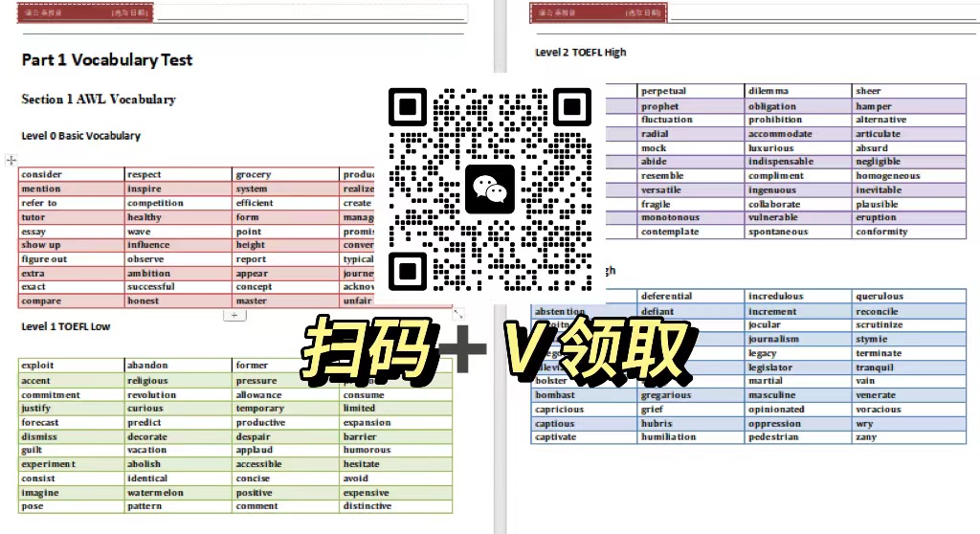Click the cell containing "watermelon"
980x534 pixels.
click(x=178, y=493)
